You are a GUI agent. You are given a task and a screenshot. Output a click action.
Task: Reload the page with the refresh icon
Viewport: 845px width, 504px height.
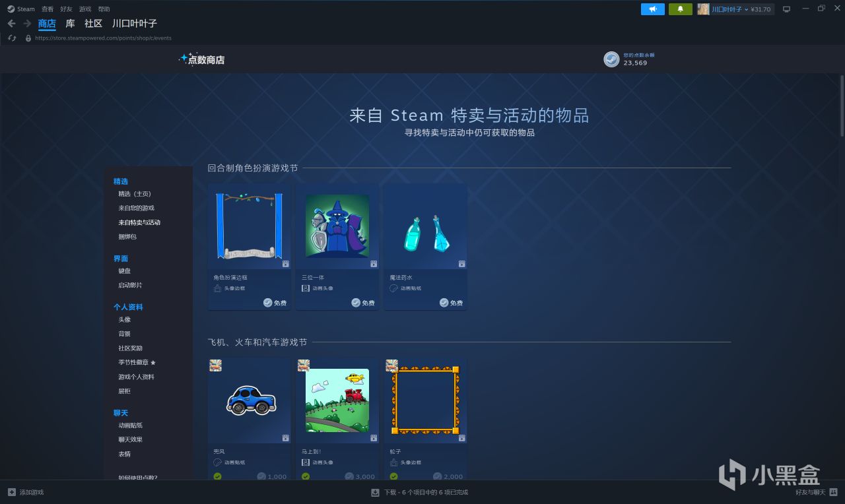12,38
